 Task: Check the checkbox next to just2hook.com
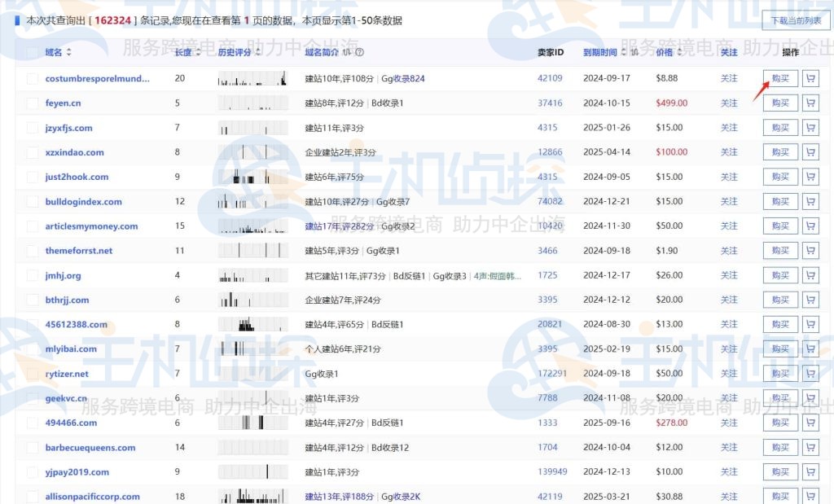pyautogui.click(x=32, y=177)
